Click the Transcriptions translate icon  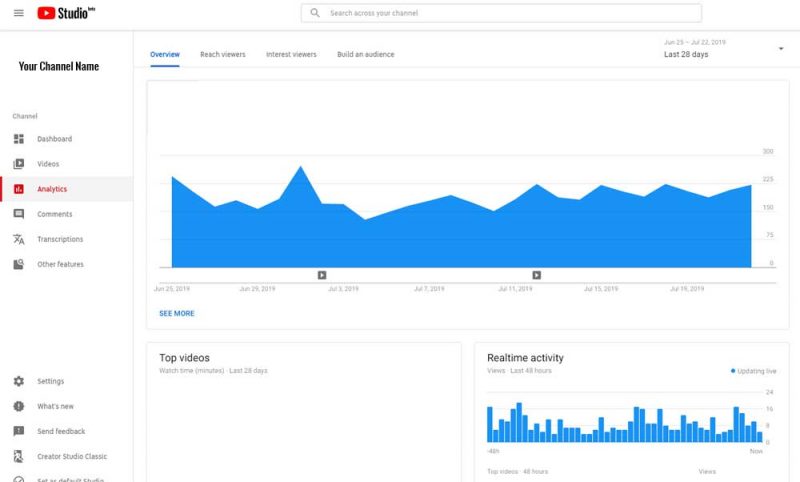[x=19, y=239]
